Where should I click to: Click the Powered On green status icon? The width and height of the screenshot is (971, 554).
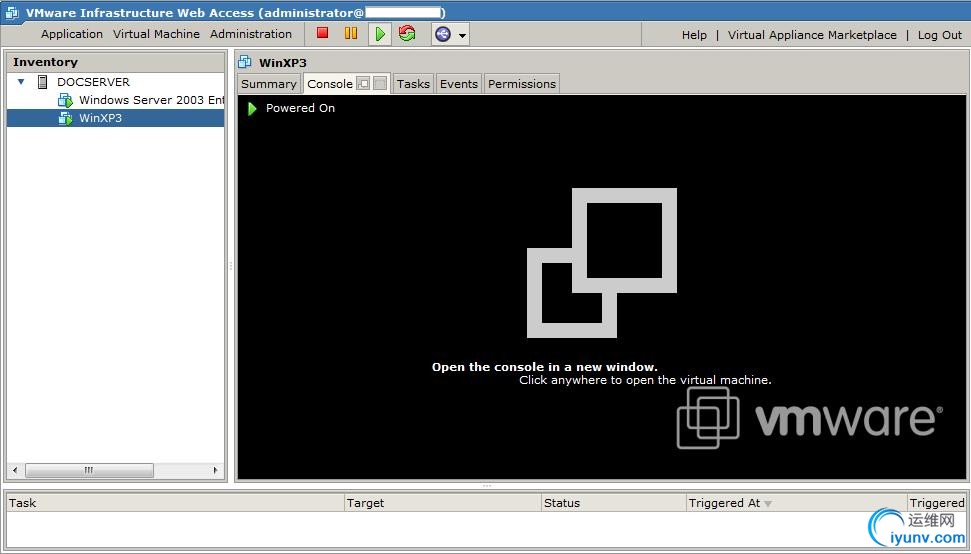252,108
